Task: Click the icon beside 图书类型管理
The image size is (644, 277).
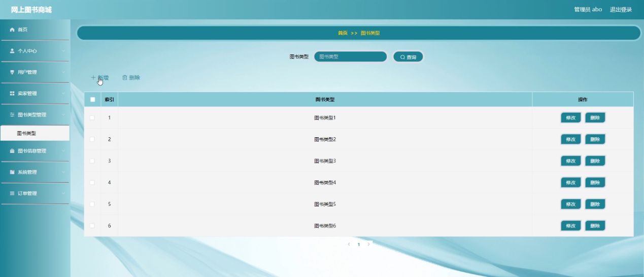Action: click(13, 115)
